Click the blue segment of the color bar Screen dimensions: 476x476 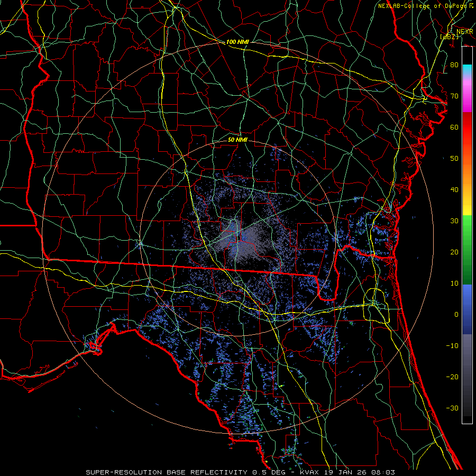[467, 309]
